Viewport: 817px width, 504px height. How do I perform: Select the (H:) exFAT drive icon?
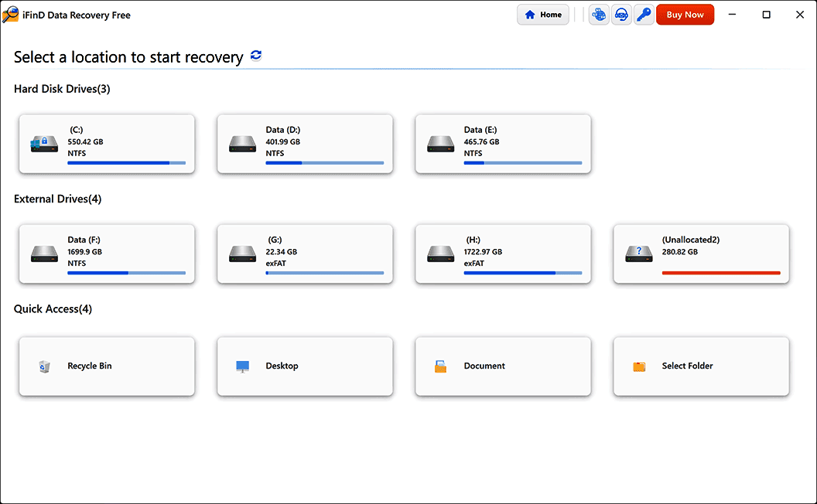click(x=441, y=254)
